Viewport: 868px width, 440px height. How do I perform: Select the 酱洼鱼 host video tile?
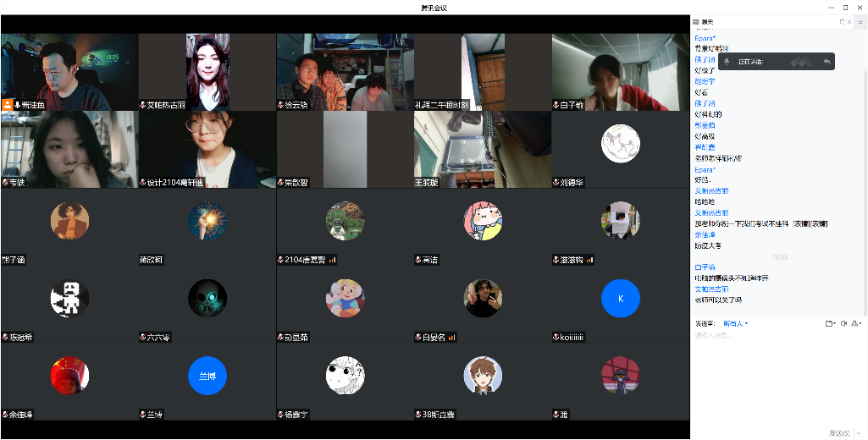pos(69,72)
